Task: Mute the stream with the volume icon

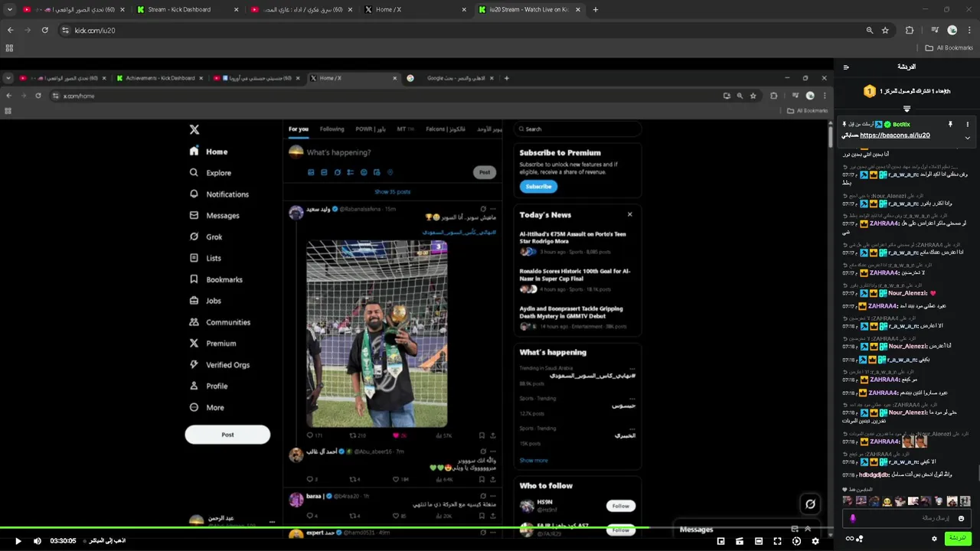Action: click(x=38, y=541)
